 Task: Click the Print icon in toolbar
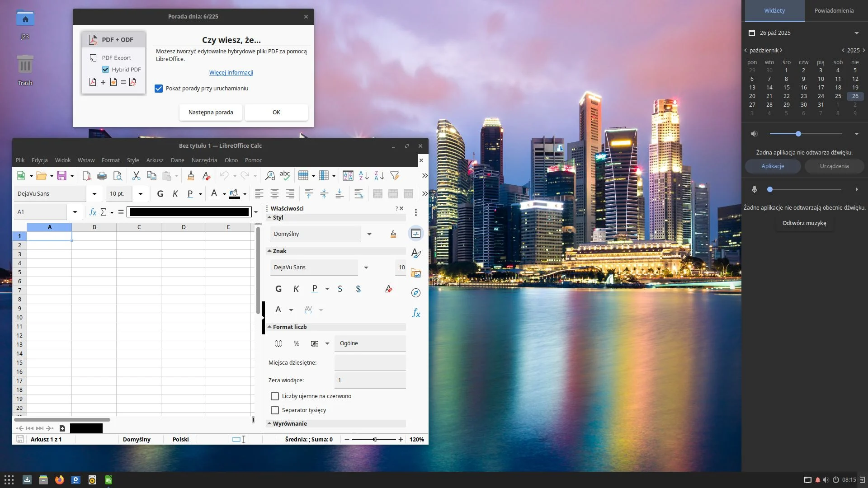[x=102, y=176]
